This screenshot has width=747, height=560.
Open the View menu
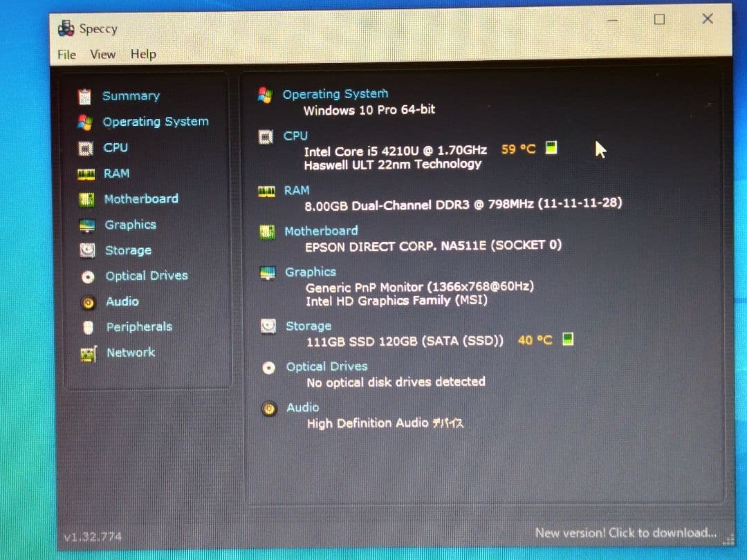pos(102,54)
